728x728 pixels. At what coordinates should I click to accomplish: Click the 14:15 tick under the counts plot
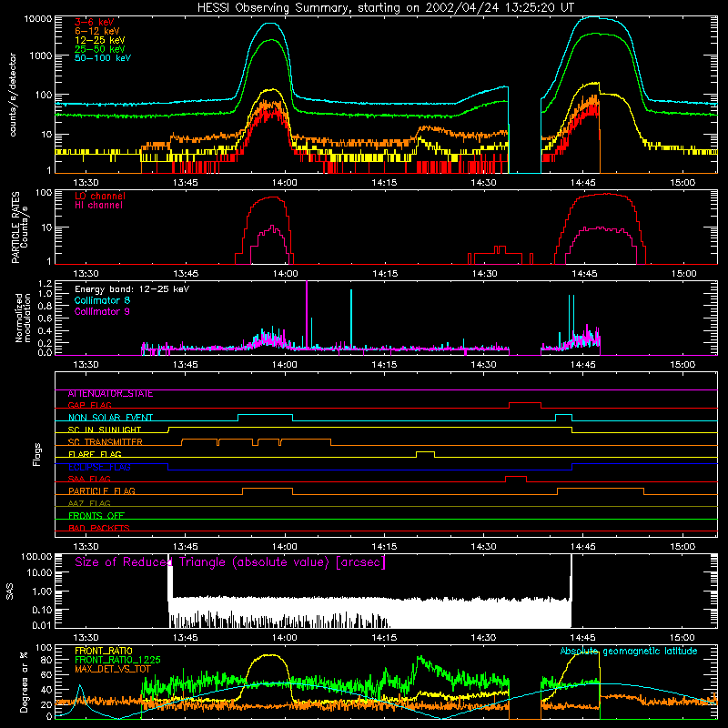(384, 183)
